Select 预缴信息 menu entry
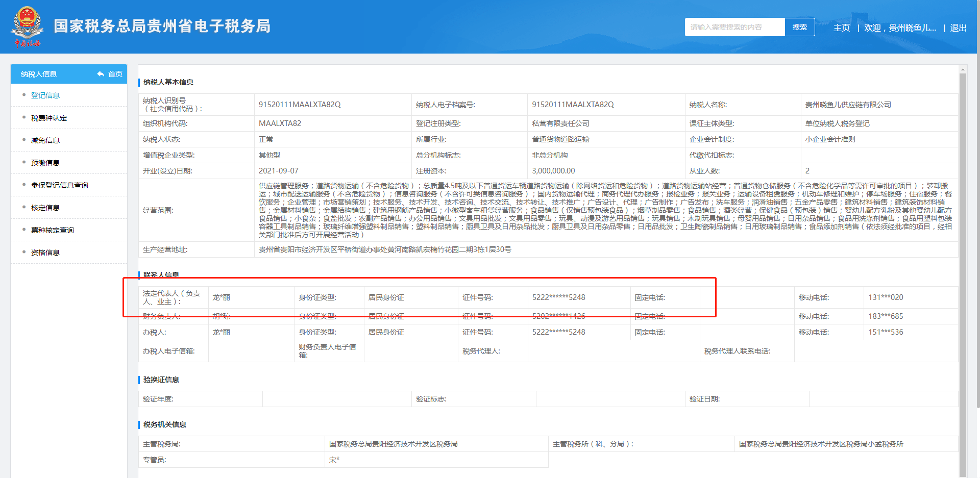The height and width of the screenshot is (478, 980). tap(45, 163)
